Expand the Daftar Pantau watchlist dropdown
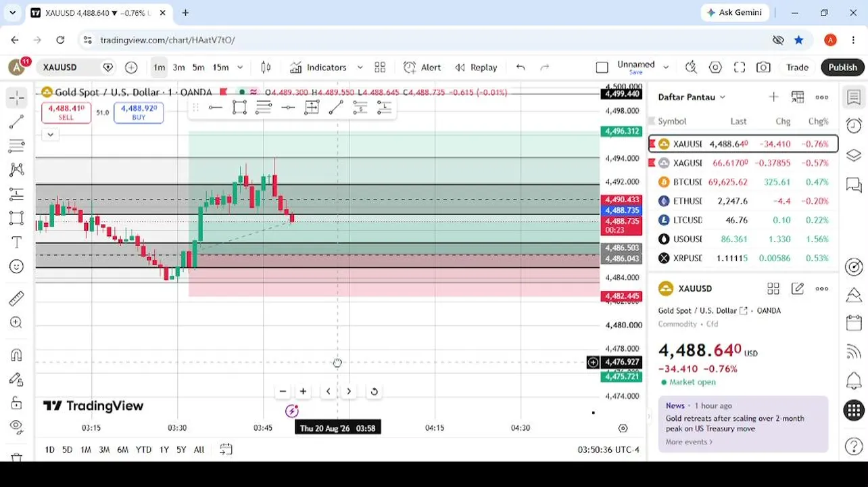This screenshot has height=487, width=868. [x=692, y=97]
